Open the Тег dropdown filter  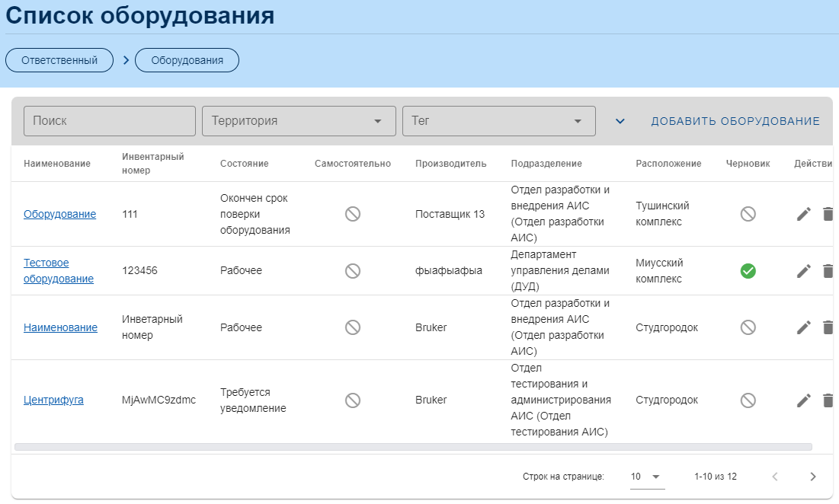(498, 121)
